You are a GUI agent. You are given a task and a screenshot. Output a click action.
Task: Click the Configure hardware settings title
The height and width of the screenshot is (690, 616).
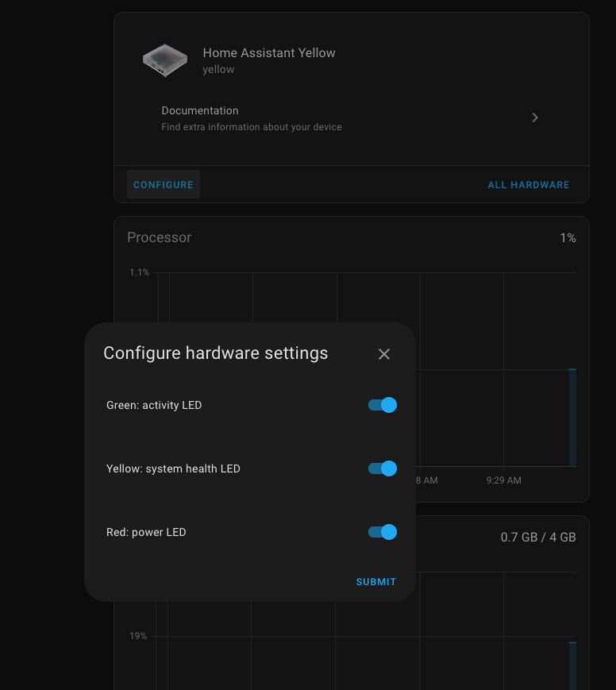[216, 353]
